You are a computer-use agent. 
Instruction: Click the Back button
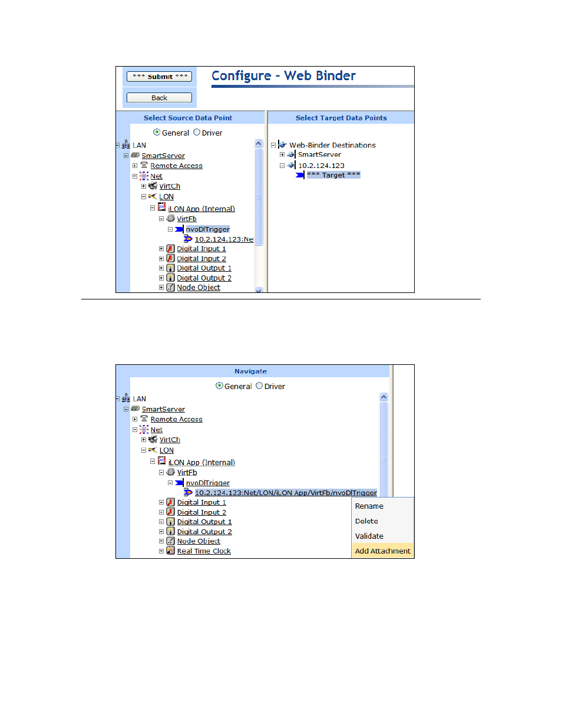159,98
